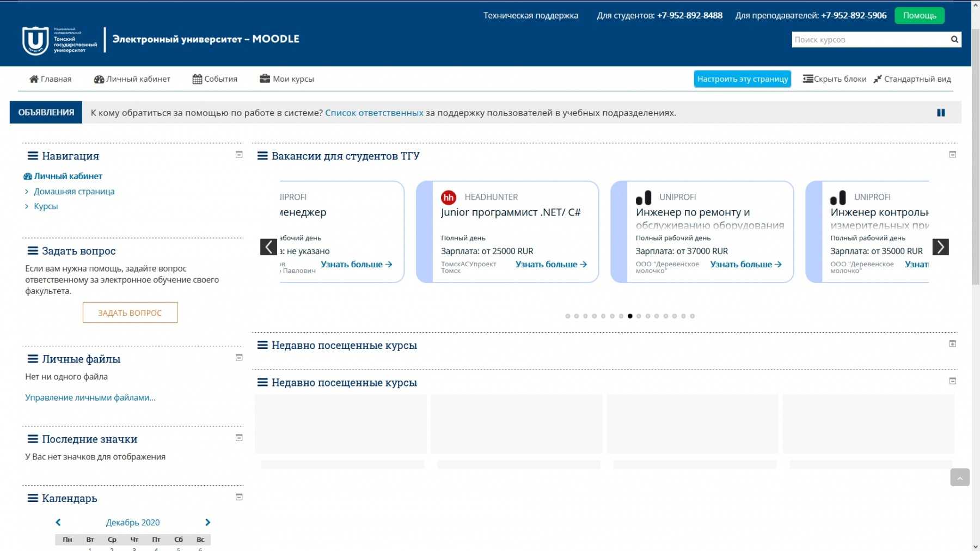The width and height of the screenshot is (980, 551).
Task: Click Junior программист .NET/ C# title
Action: point(511,212)
